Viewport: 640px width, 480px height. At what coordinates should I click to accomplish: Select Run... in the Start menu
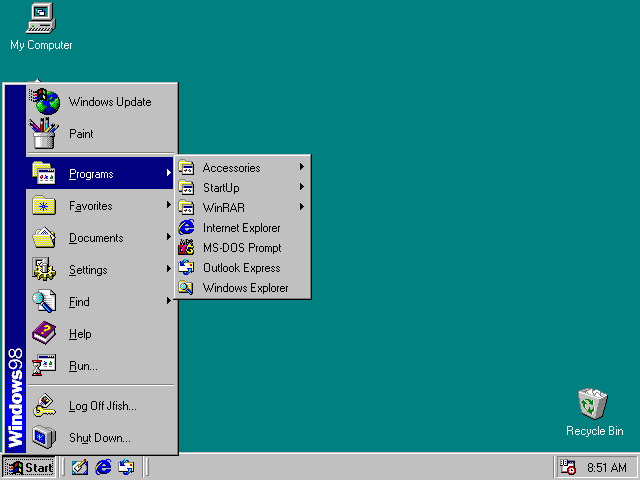[101, 365]
